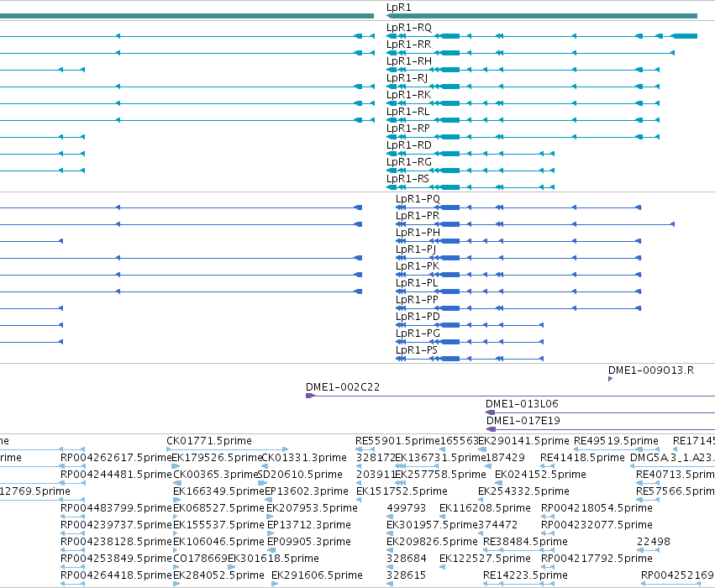Click the EK257758.5prime EST label
Screen dimensions: 715x588
tap(440, 475)
